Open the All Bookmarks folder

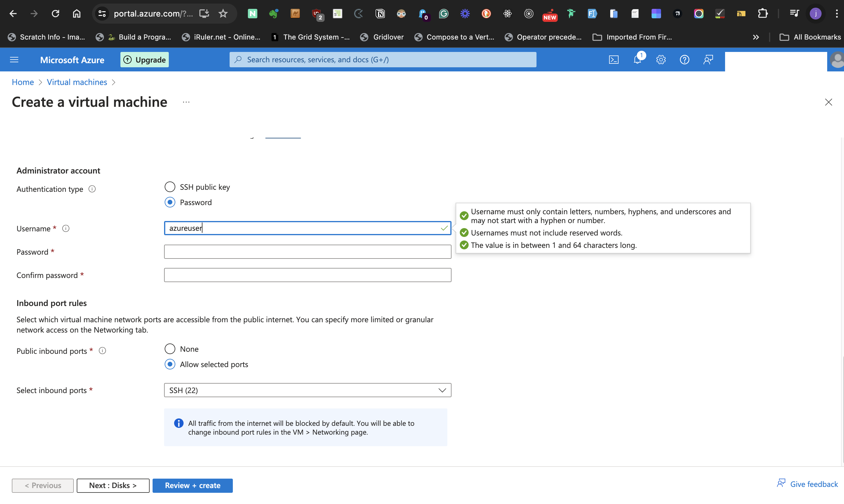tap(810, 37)
